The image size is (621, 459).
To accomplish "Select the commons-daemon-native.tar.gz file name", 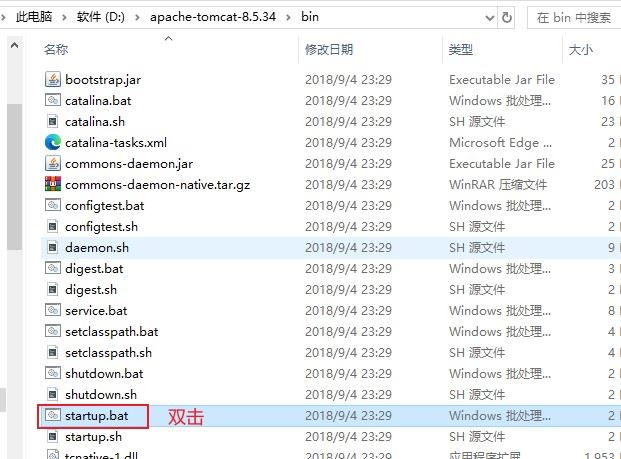I will [158, 185].
